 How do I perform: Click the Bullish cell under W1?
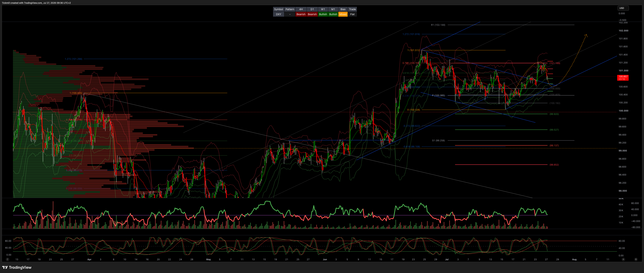point(323,14)
